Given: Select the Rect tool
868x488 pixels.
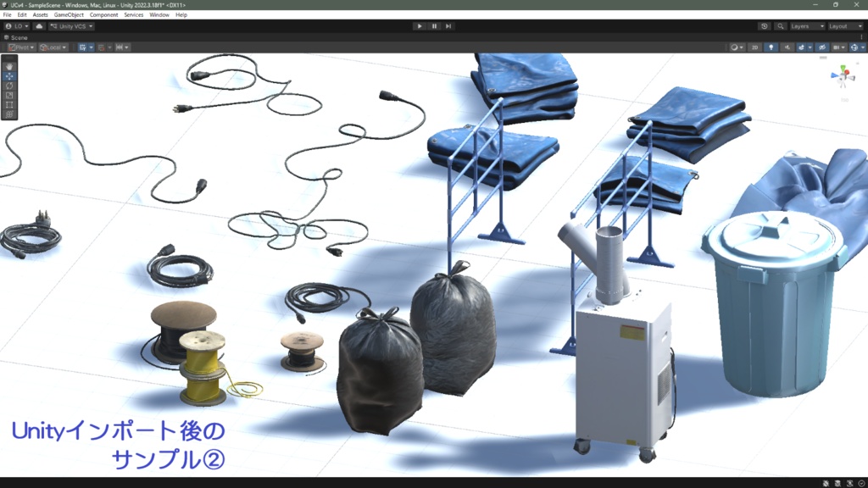Looking at the screenshot, I should 9,104.
